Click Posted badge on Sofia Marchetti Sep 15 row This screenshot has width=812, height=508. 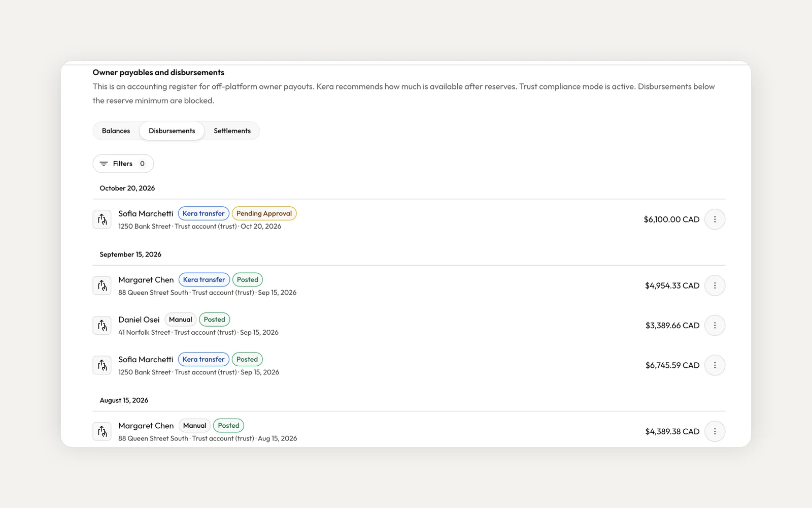click(x=247, y=359)
